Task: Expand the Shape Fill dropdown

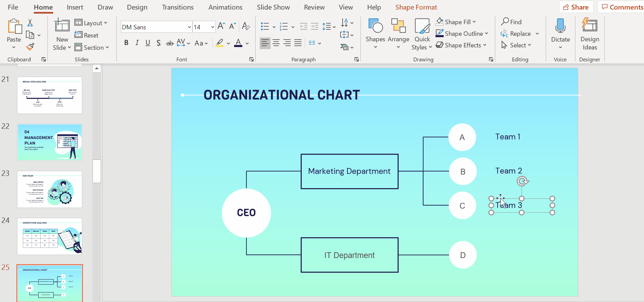Action: (474, 22)
